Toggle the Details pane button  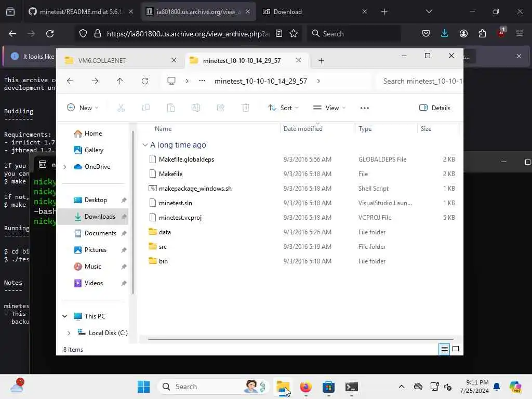pyautogui.click(x=435, y=108)
